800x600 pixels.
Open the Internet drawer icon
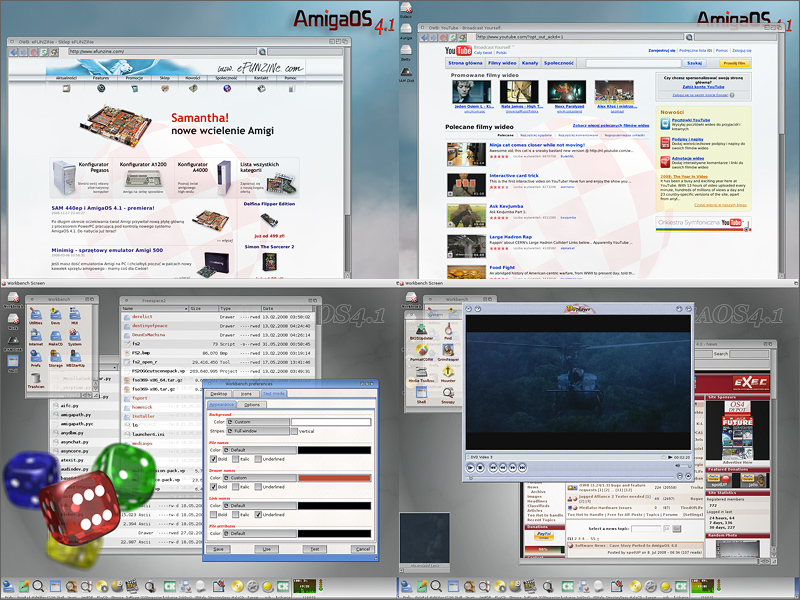36,337
